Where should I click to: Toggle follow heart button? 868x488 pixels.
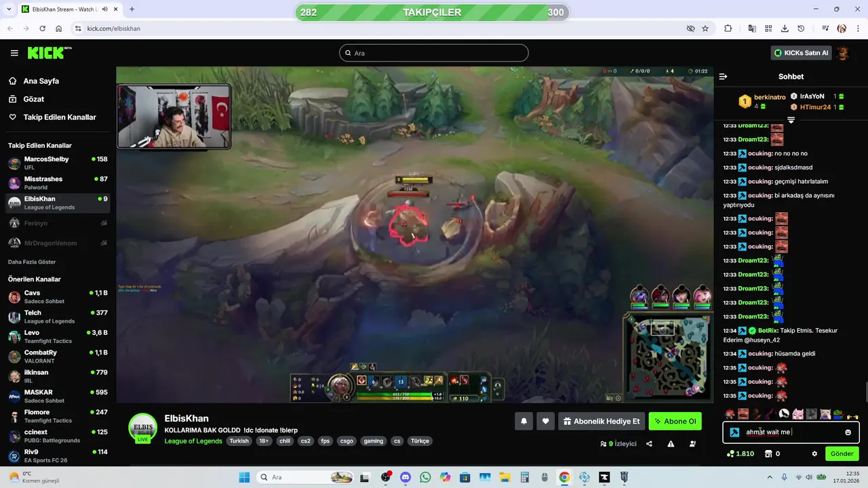click(545, 421)
